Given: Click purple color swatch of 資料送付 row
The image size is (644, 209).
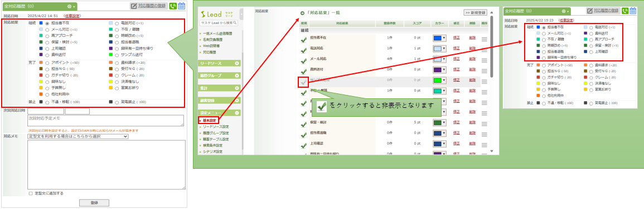Looking at the screenshot, I should click(437, 70).
